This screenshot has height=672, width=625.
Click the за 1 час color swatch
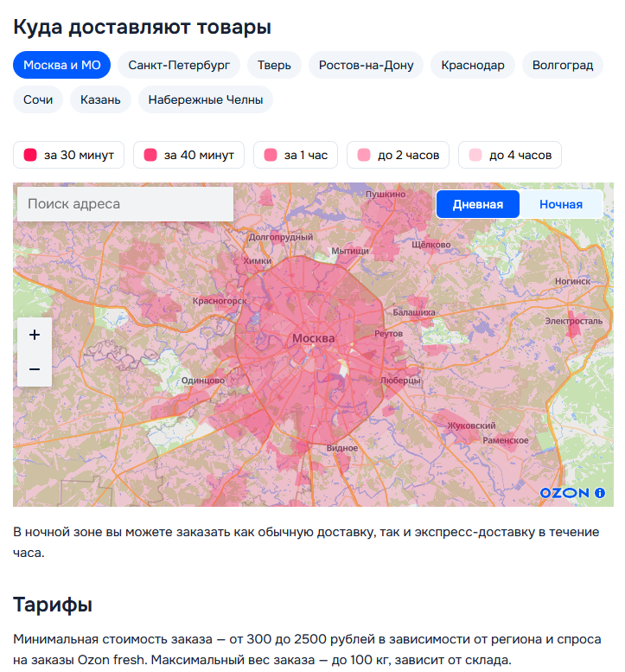(x=271, y=155)
